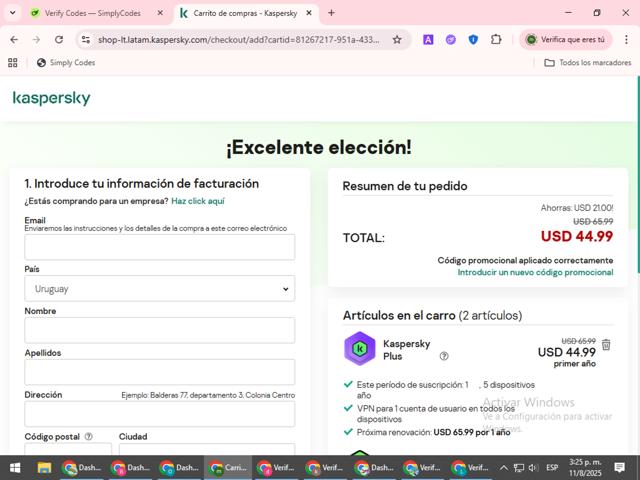Remove Kaspersky Plus with trash icon

[606, 344]
